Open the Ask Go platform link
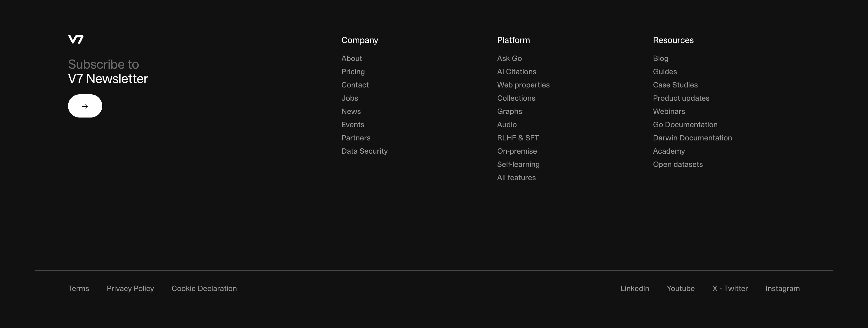 [509, 58]
